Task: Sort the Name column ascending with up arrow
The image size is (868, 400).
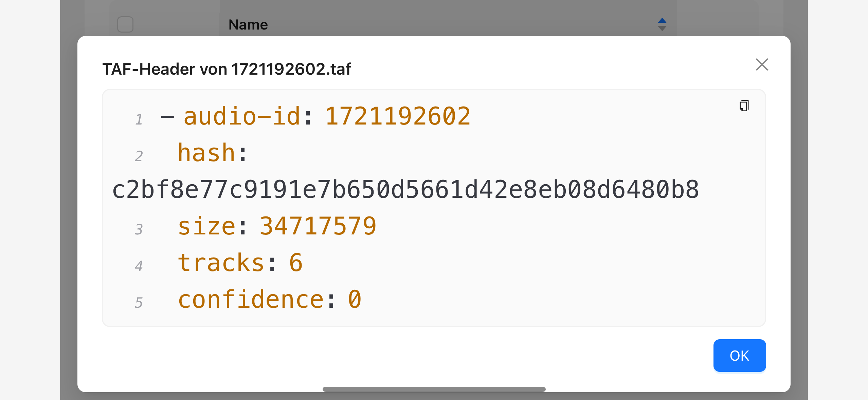Action: (662, 20)
